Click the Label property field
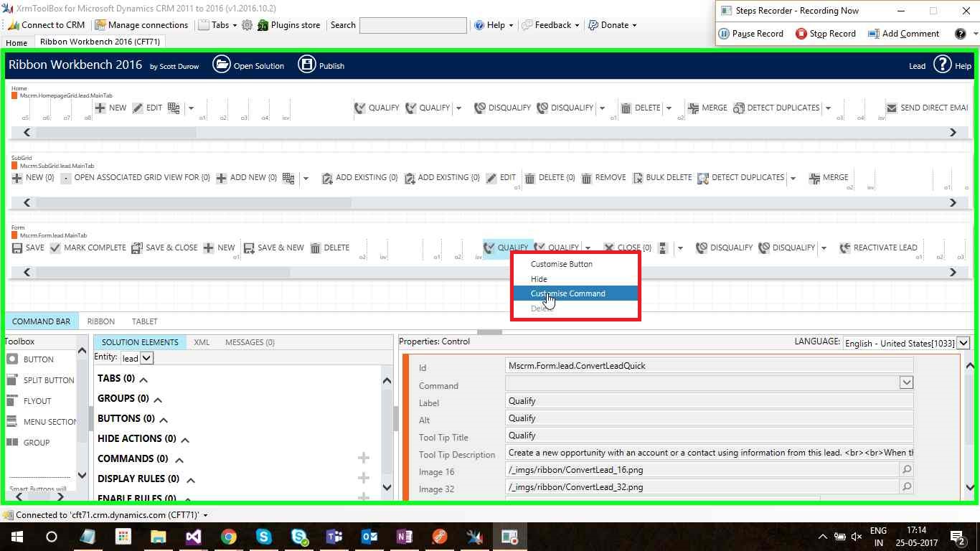Image resolution: width=980 pixels, height=551 pixels. (709, 401)
